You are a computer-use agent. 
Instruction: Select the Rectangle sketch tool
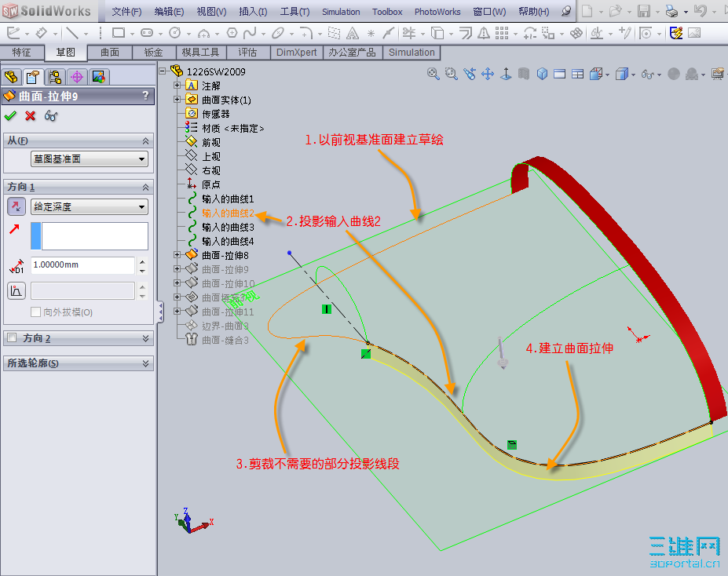click(x=119, y=33)
